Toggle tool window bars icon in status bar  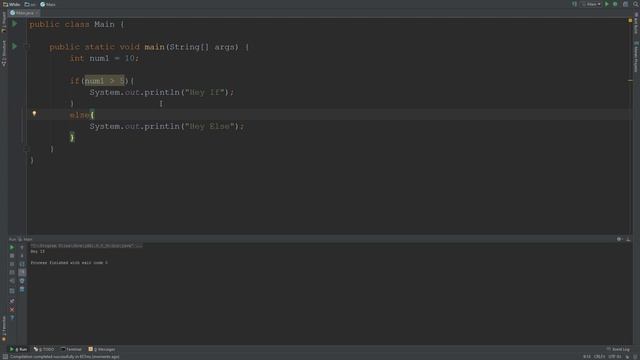(x=5, y=357)
